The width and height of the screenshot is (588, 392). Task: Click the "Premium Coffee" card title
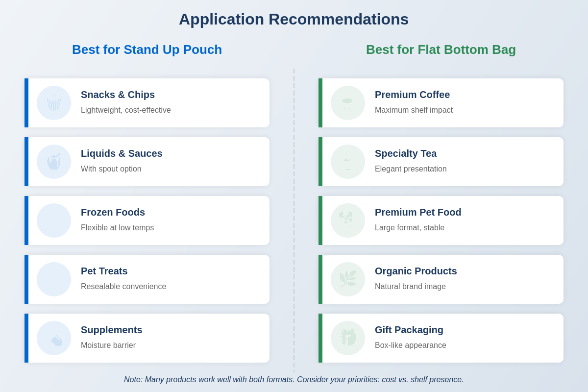412,95
